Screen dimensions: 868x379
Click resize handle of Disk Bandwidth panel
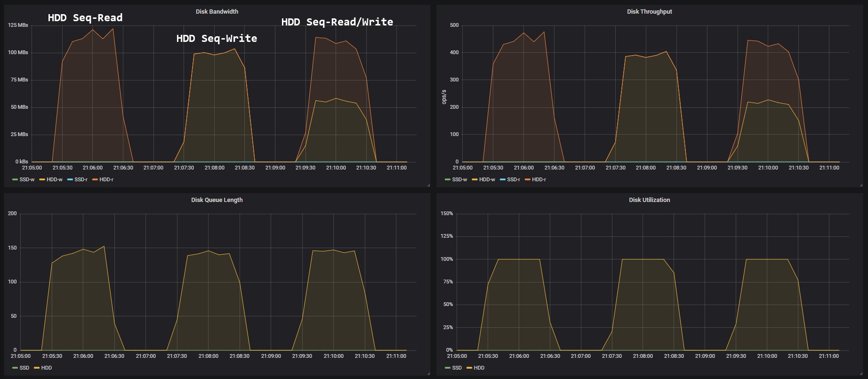tap(428, 185)
